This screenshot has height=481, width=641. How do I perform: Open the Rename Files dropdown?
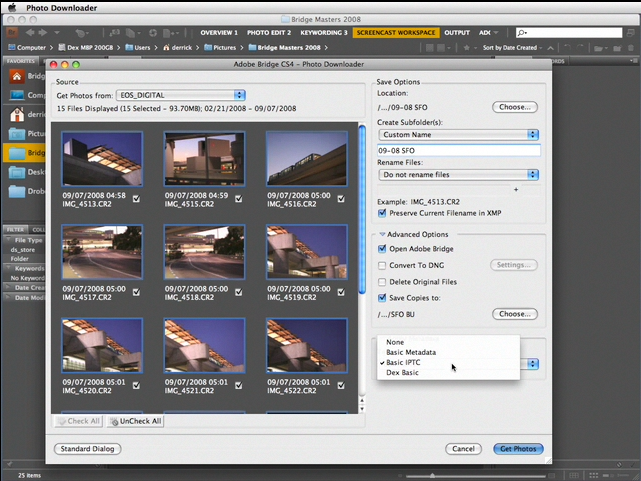tap(459, 175)
